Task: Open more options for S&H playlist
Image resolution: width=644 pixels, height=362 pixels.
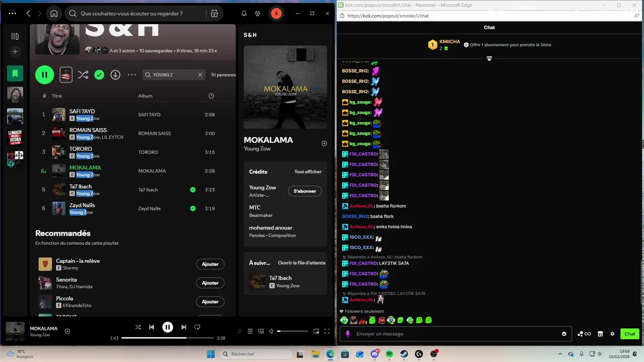Action: coord(132,75)
